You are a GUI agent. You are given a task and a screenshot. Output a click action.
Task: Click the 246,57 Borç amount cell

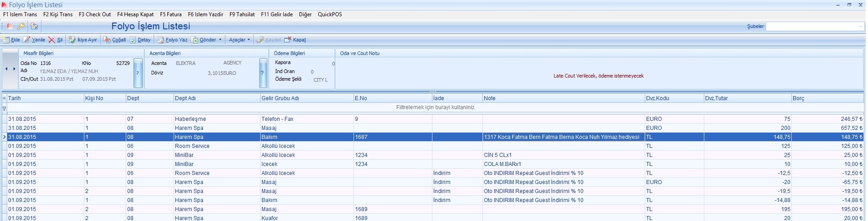tap(828, 119)
